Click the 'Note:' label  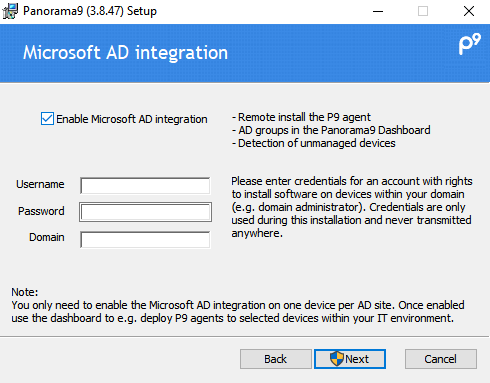[x=25, y=292]
